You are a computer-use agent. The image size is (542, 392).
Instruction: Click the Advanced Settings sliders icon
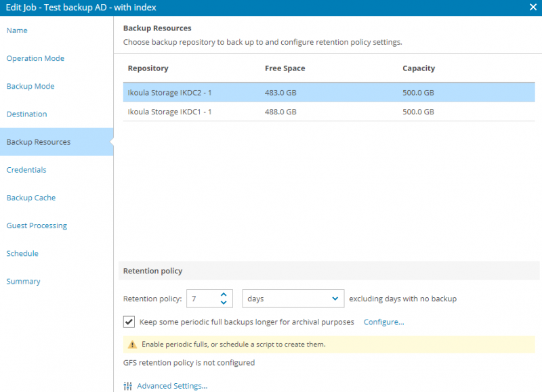tap(127, 386)
